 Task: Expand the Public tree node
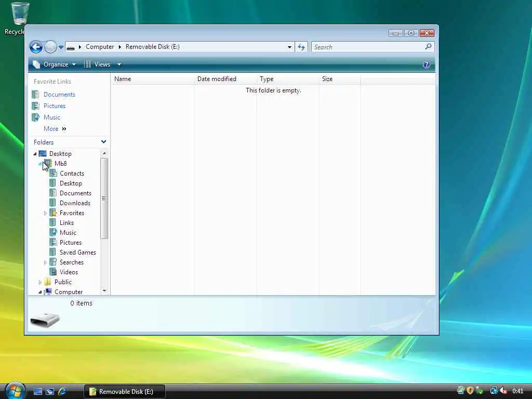click(40, 282)
